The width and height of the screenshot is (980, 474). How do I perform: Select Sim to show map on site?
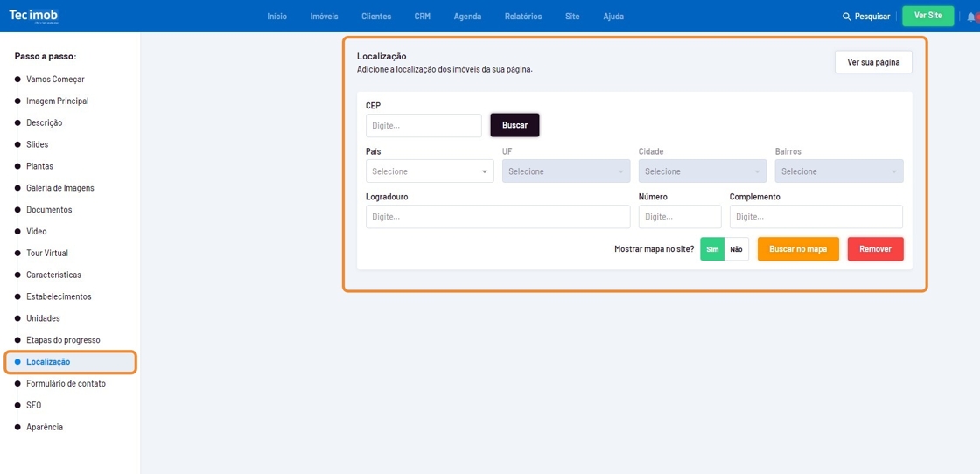(712, 249)
